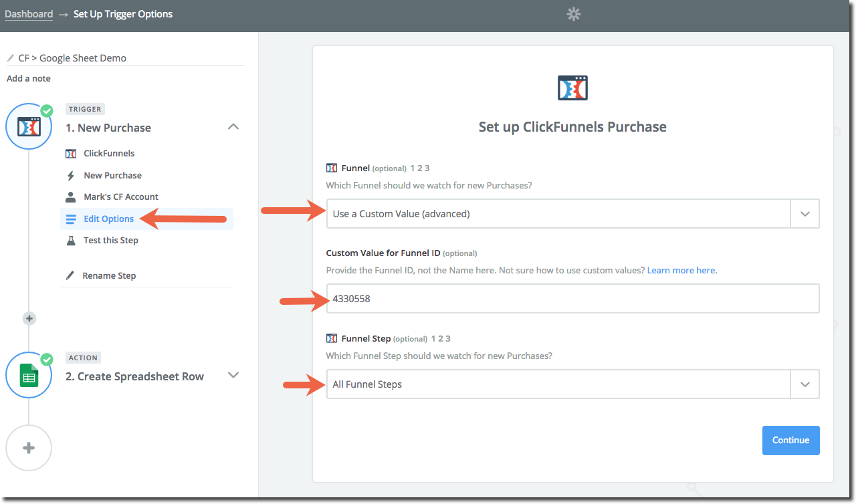The image size is (856, 504).
Task: Edit the zap name CF > Google Sheet Demo
Action: (72, 58)
